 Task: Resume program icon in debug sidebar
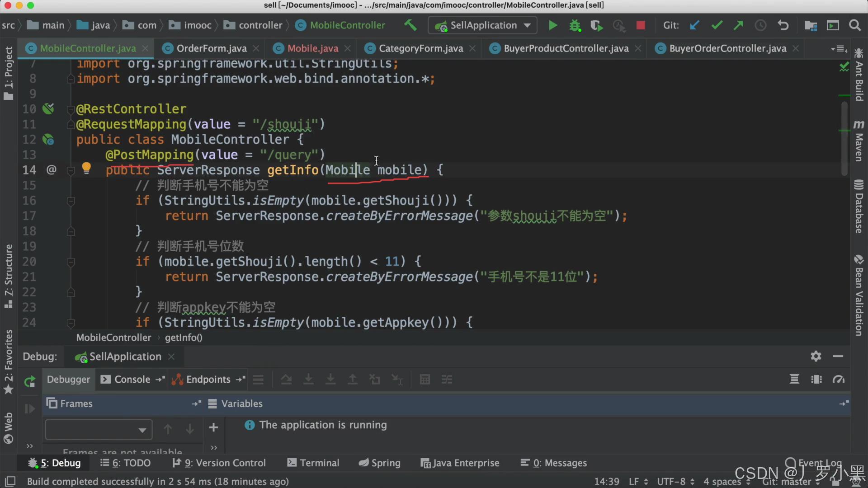coord(30,409)
